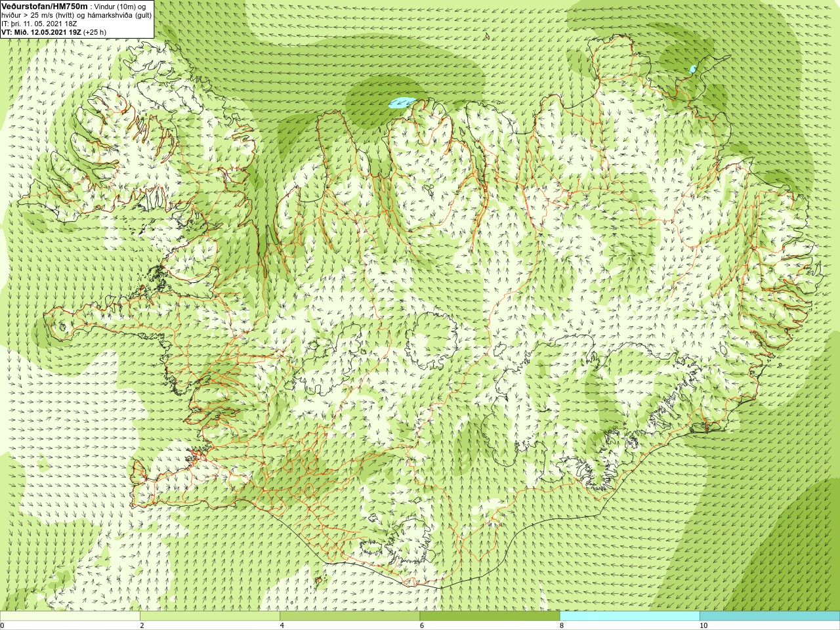Click the legend scale label '4'

point(282,625)
